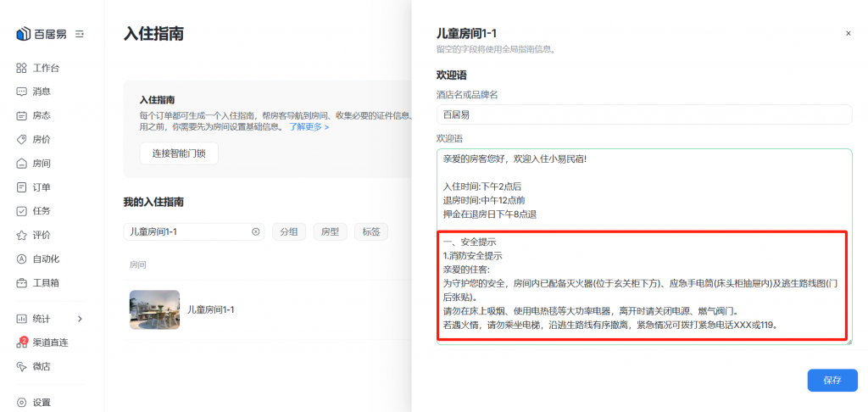
Task: Open 消息 messages icon in sidebar
Action: tap(22, 92)
